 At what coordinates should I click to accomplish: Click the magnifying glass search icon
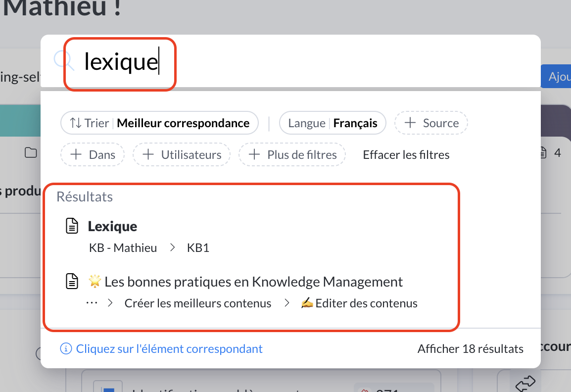click(x=63, y=61)
